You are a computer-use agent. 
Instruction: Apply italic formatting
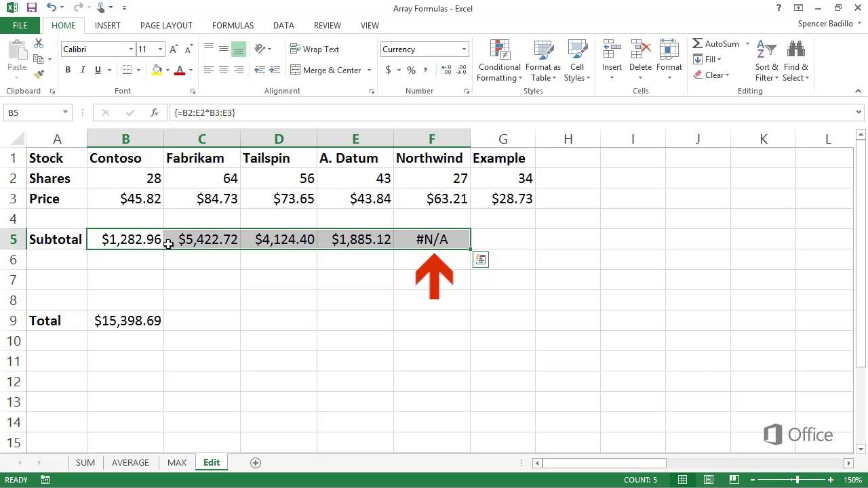click(x=83, y=70)
